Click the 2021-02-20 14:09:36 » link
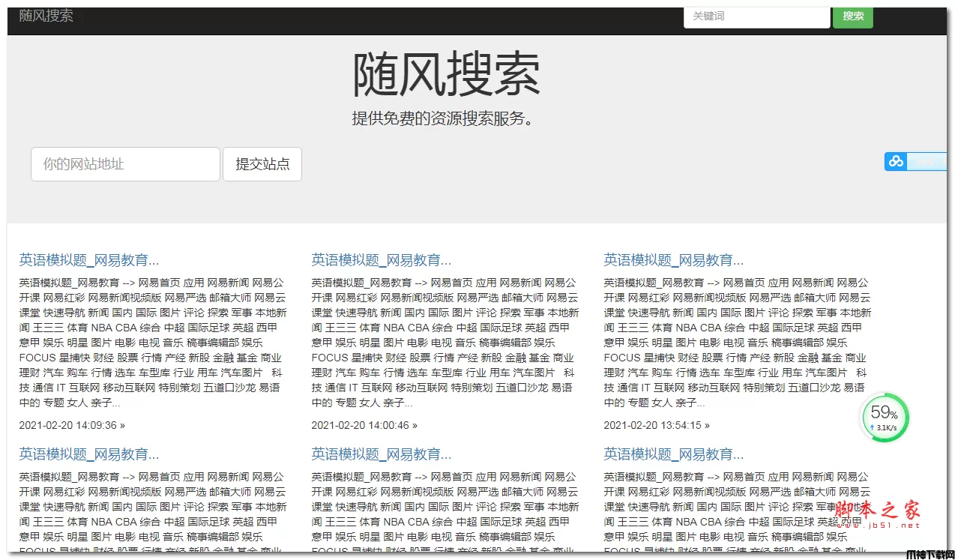The height and width of the screenshot is (560, 955). point(72,425)
